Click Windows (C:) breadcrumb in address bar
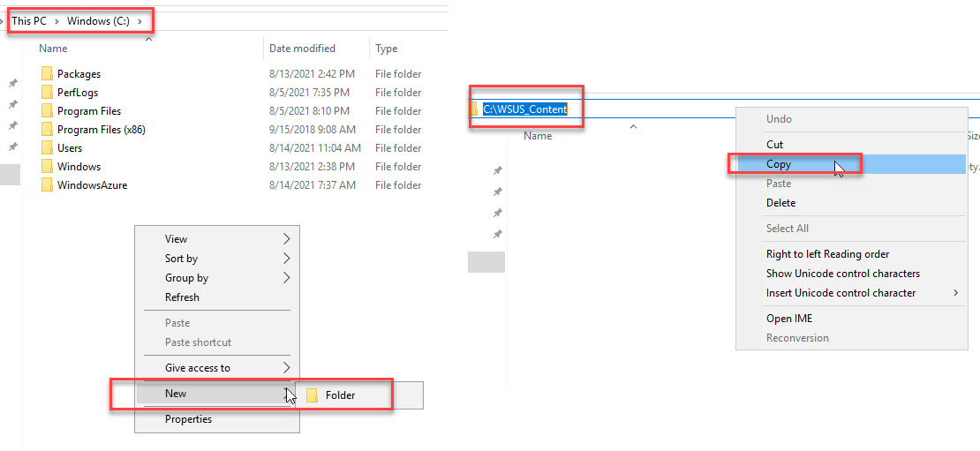The image size is (980, 451). (x=98, y=21)
